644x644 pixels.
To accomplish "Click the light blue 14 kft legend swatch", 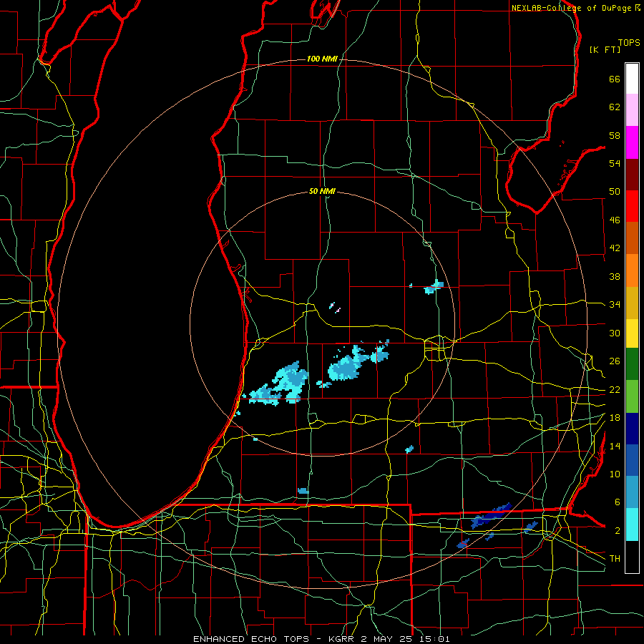I will (632, 492).
